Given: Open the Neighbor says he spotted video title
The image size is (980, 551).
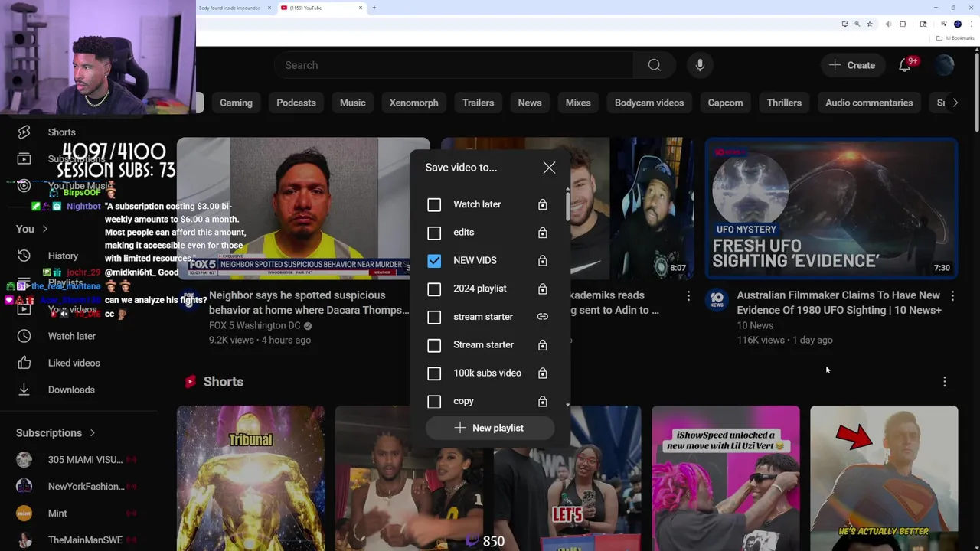Looking at the screenshot, I should [x=309, y=302].
